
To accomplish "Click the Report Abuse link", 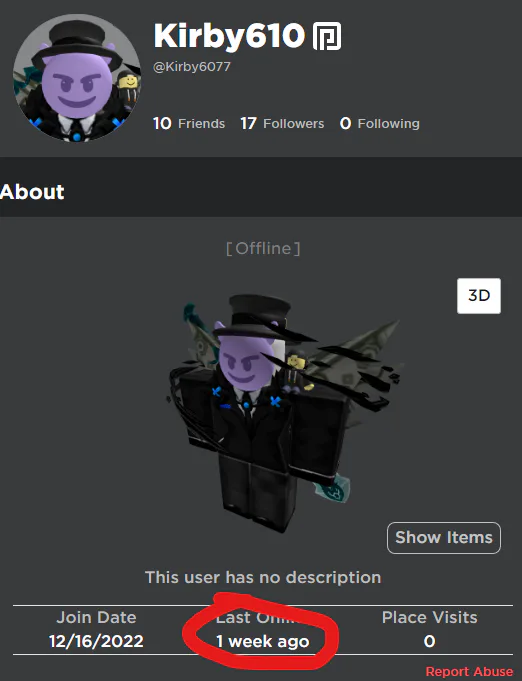I will point(469,671).
